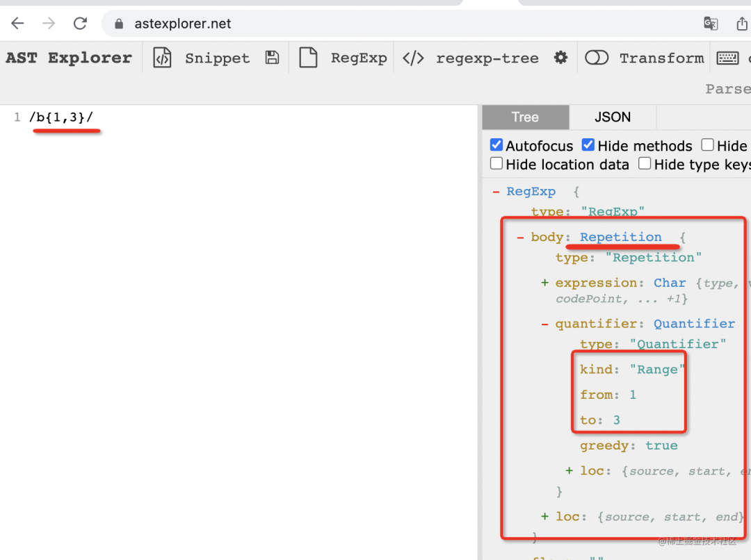Switch to the JSON tab
This screenshot has height=560, width=751.
pos(613,117)
